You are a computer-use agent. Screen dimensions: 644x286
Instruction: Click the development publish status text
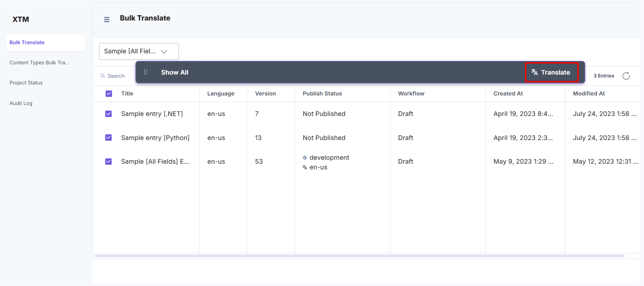pos(329,158)
